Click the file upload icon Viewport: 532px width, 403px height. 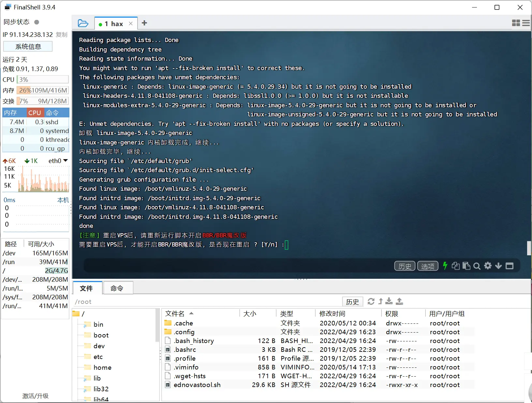tap(400, 301)
